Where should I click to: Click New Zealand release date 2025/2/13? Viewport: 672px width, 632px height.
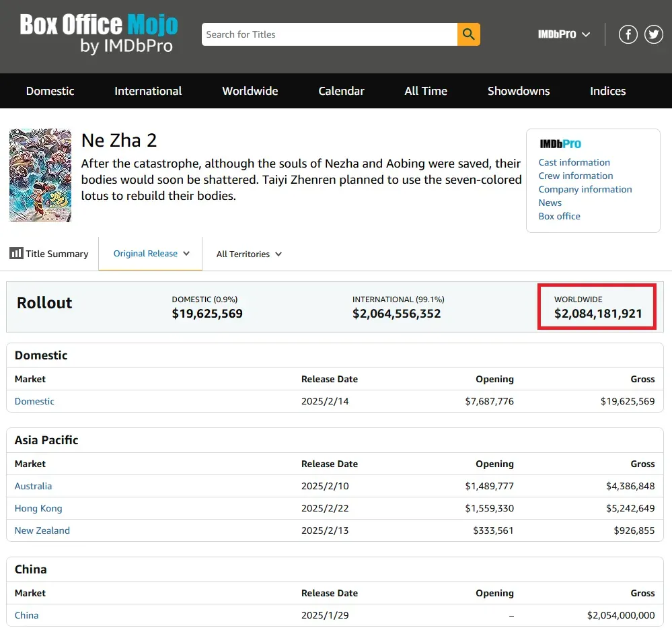(x=325, y=530)
